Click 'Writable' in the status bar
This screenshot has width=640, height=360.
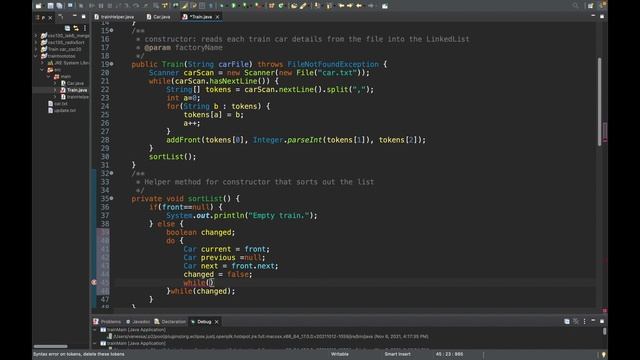(340, 354)
